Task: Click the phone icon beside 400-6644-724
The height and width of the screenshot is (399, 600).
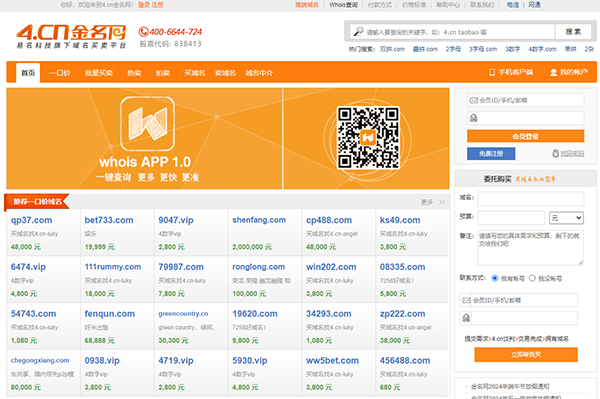Action: (143, 32)
